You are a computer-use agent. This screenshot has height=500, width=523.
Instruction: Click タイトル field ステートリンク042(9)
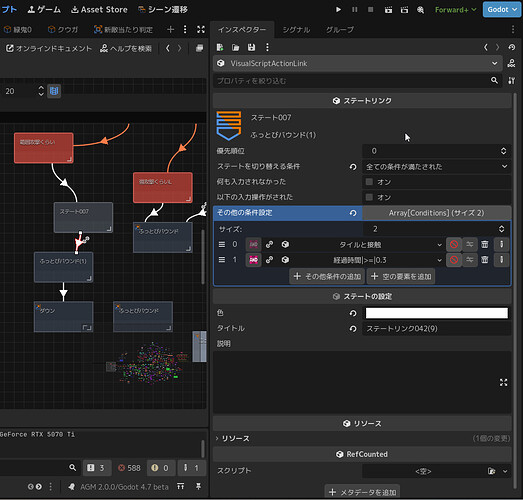click(x=437, y=329)
